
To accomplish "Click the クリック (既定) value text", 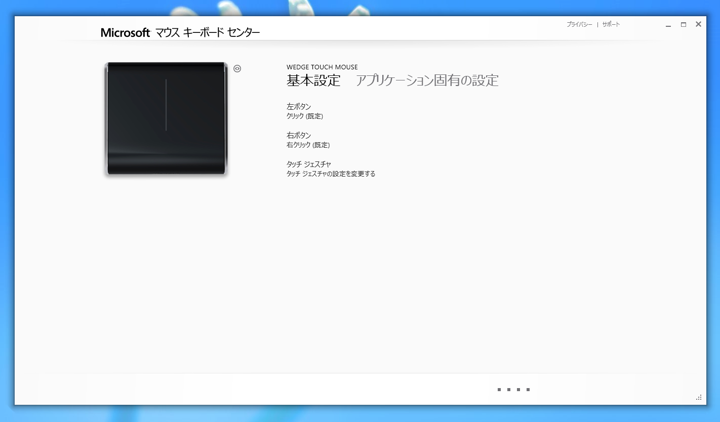I will pos(304,116).
